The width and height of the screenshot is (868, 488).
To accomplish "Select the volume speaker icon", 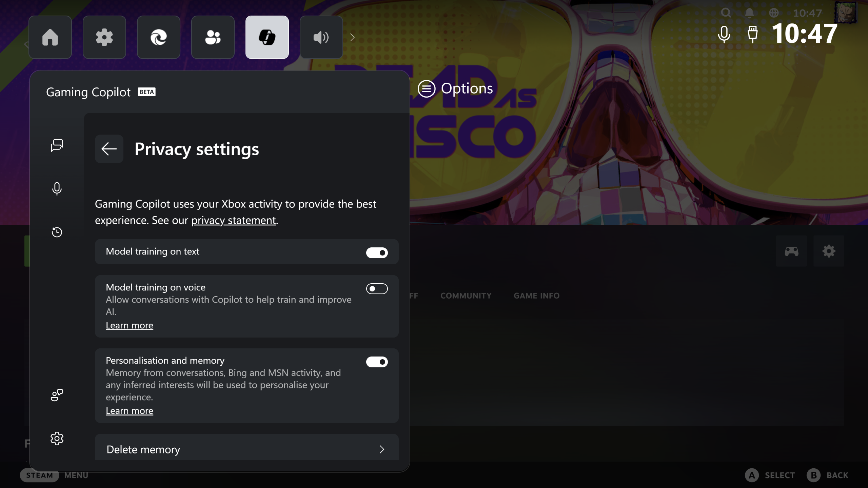I will pos(321,37).
